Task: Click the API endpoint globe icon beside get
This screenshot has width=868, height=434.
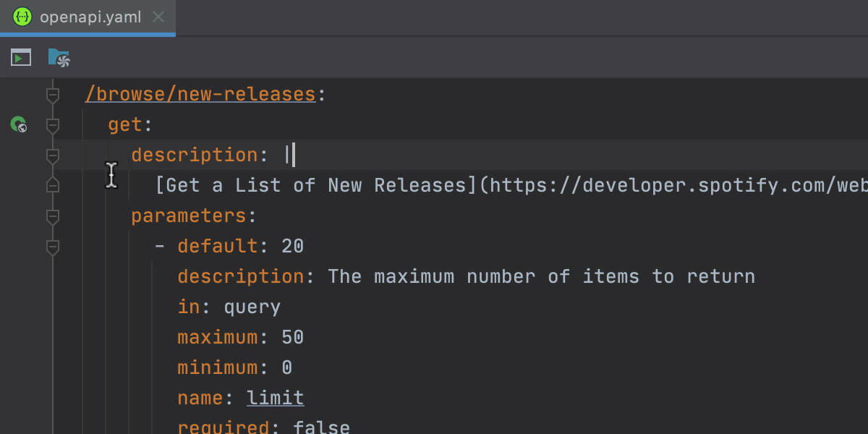Action: (18, 124)
